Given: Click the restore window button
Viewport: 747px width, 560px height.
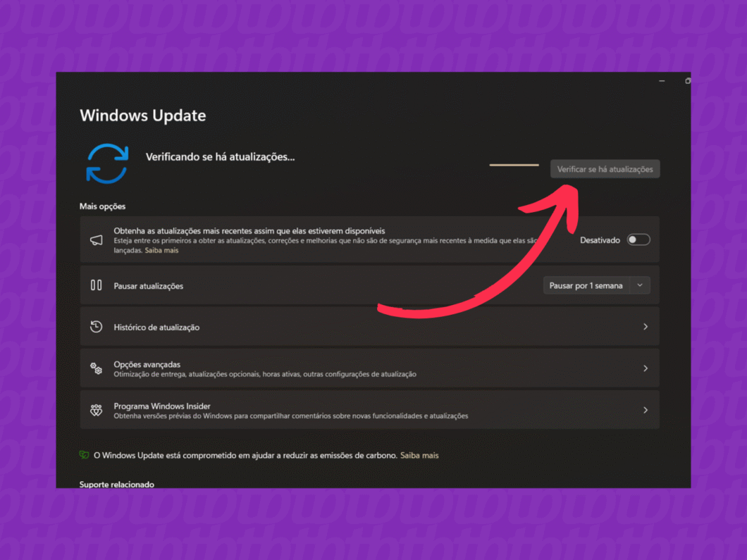Looking at the screenshot, I should point(687,81).
